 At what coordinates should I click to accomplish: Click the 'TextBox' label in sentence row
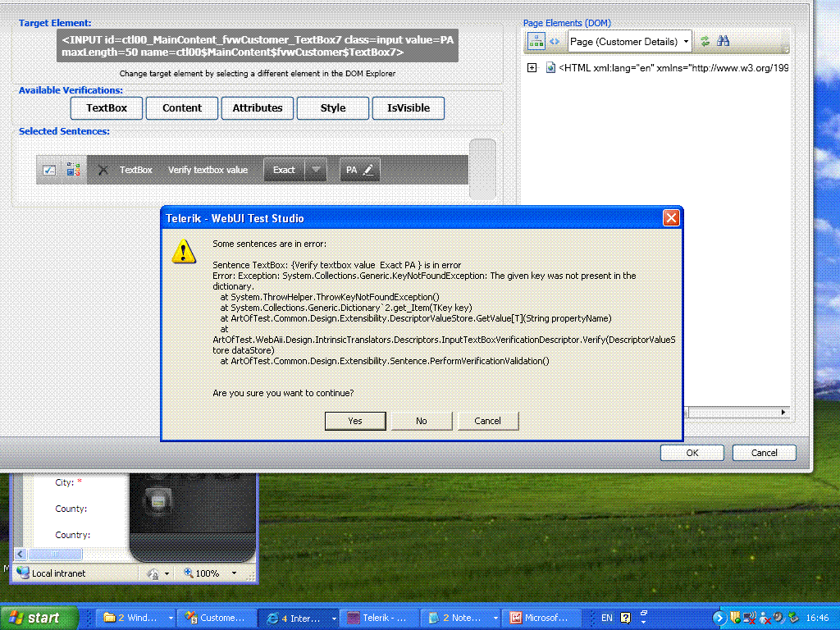point(136,170)
